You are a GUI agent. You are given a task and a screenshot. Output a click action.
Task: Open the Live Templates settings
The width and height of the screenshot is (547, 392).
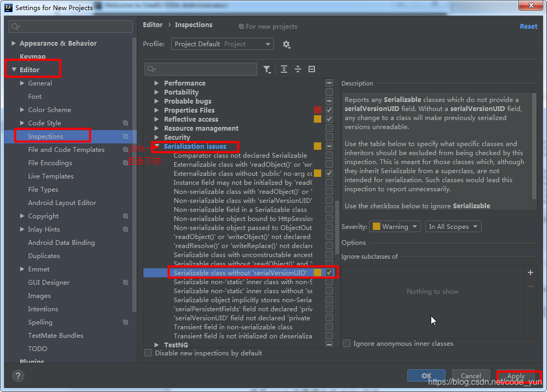click(51, 176)
